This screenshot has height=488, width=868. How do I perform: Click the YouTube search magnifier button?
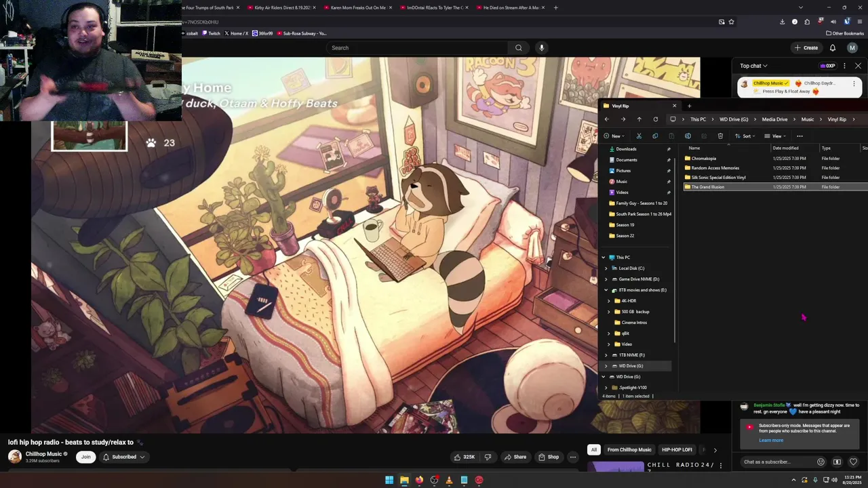[519, 47]
